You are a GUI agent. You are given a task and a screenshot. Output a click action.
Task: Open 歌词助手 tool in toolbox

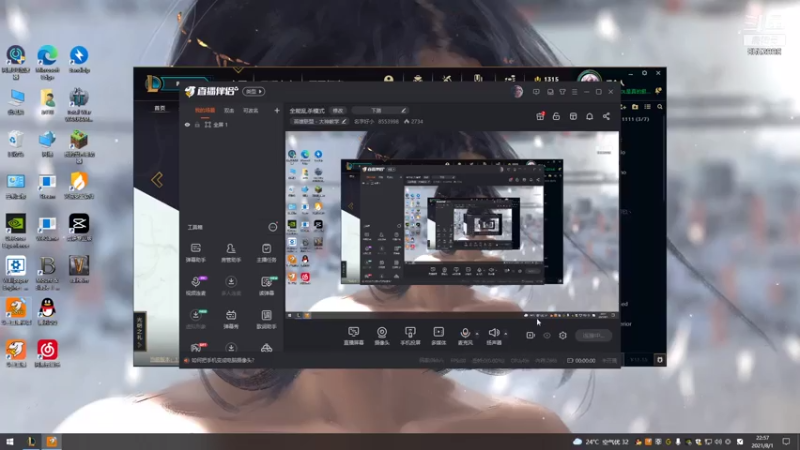[266, 319]
